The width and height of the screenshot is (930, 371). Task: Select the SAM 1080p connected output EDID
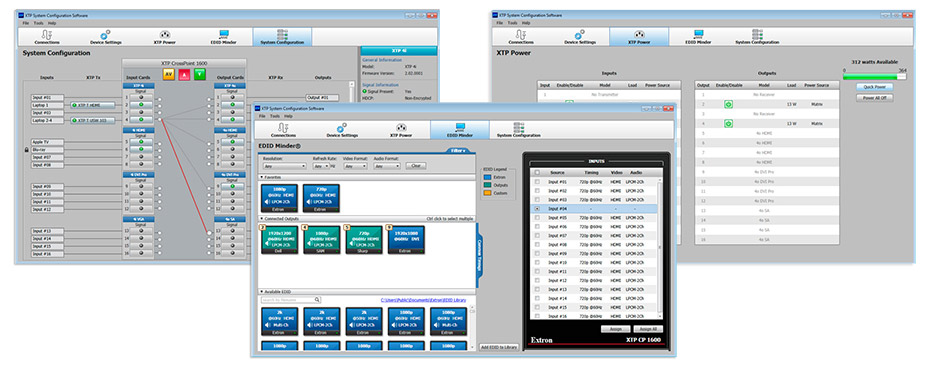coord(322,239)
